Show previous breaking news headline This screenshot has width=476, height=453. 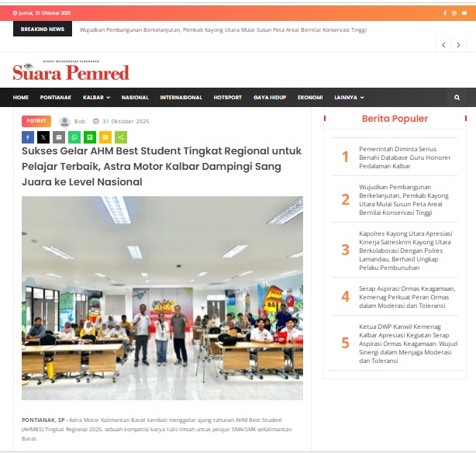coord(443,45)
